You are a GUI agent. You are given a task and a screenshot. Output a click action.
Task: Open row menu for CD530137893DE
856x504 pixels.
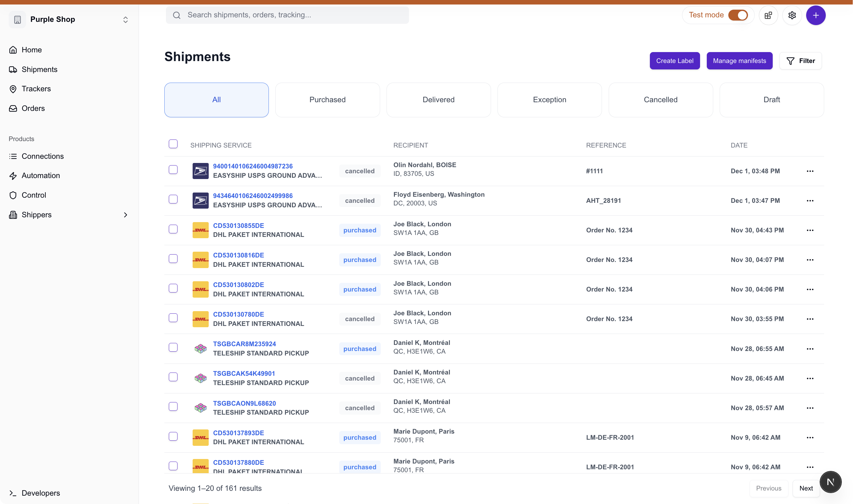(810, 437)
